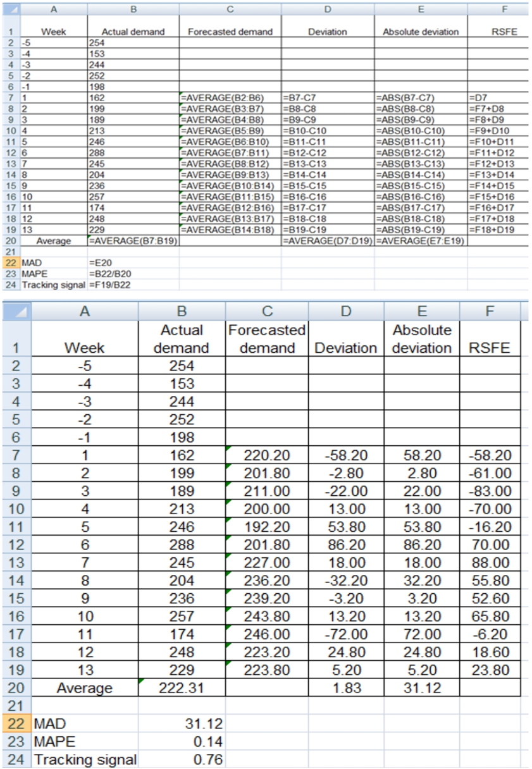Image resolution: width=532 pixels, height=769 pixels.
Task: Select column D header in upper formula sheet
Action: coord(327,8)
